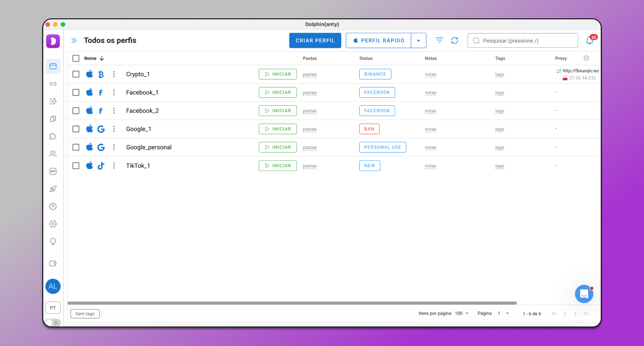The image size is (644, 346).
Task: Click the PERFIL RÁPIDO button
Action: coord(379,40)
